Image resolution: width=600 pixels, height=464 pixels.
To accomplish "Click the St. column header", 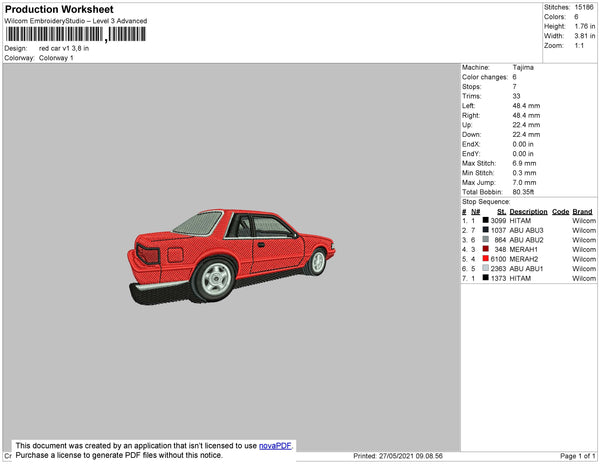I will click(502, 212).
